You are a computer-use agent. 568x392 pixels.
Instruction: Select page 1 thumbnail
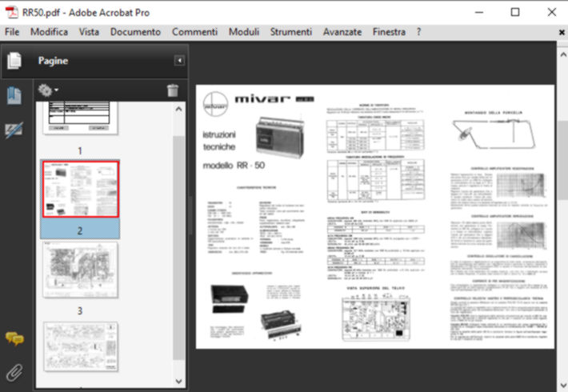click(x=80, y=118)
